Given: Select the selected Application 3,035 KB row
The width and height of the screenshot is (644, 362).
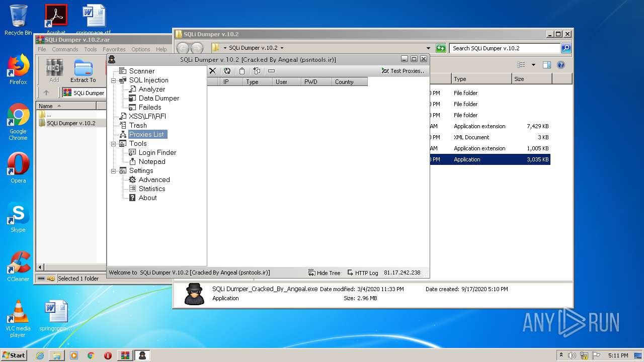Looking at the screenshot, I should pos(490,159).
